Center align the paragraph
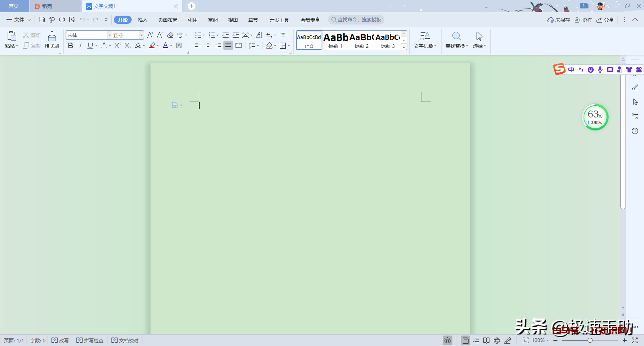Image resolution: width=644 pixels, height=346 pixels. click(208, 46)
